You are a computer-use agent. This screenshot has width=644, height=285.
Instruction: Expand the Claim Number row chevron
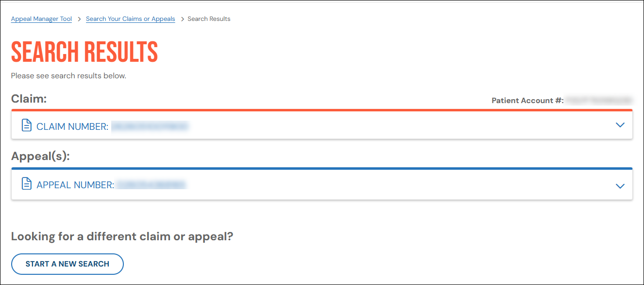click(620, 125)
